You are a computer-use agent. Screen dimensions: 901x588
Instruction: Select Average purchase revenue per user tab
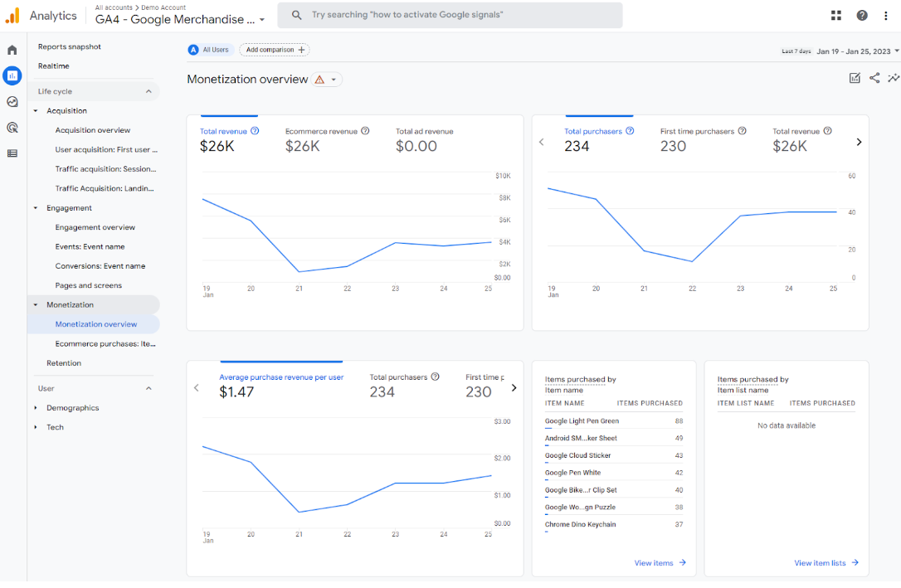281,386
